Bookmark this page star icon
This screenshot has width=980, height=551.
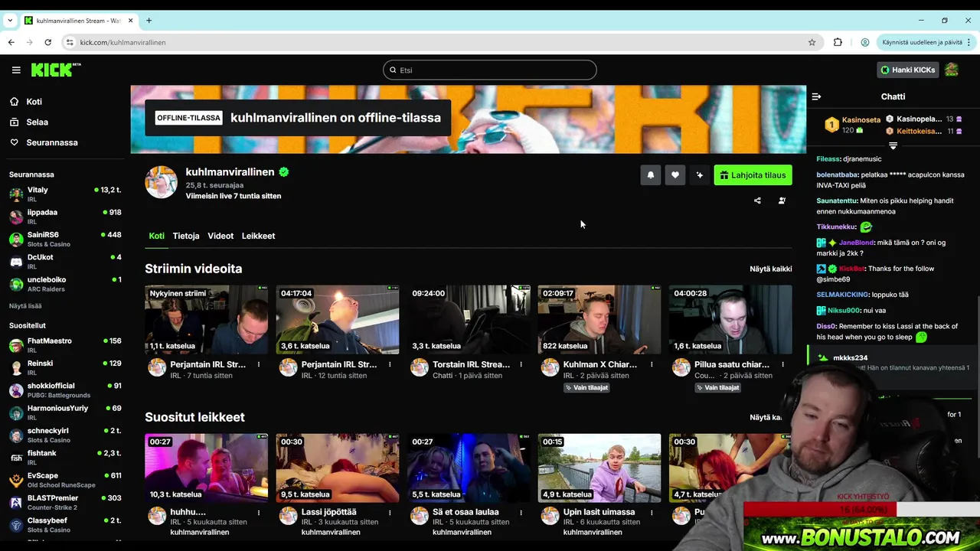point(812,42)
